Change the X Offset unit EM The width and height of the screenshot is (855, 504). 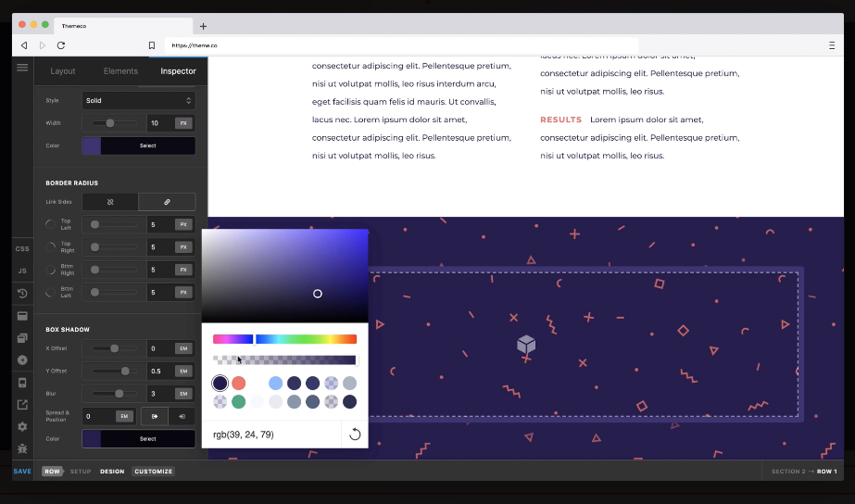[x=183, y=348]
